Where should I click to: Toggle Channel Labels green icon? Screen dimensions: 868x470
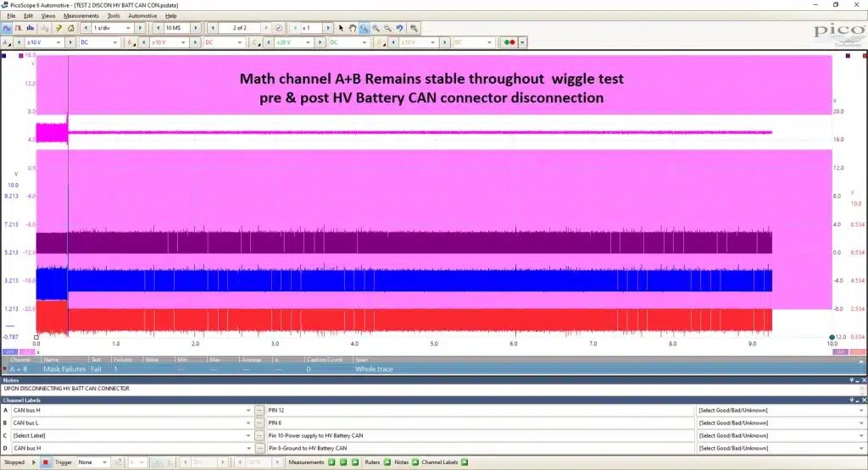tap(464, 462)
